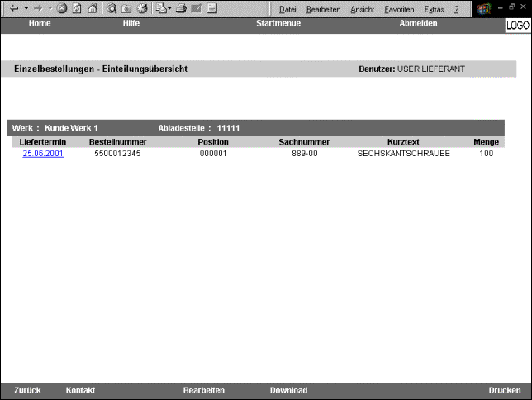This screenshot has height=400, width=532.
Task: Click the USER LIEFERANT user name
Action: (x=431, y=69)
